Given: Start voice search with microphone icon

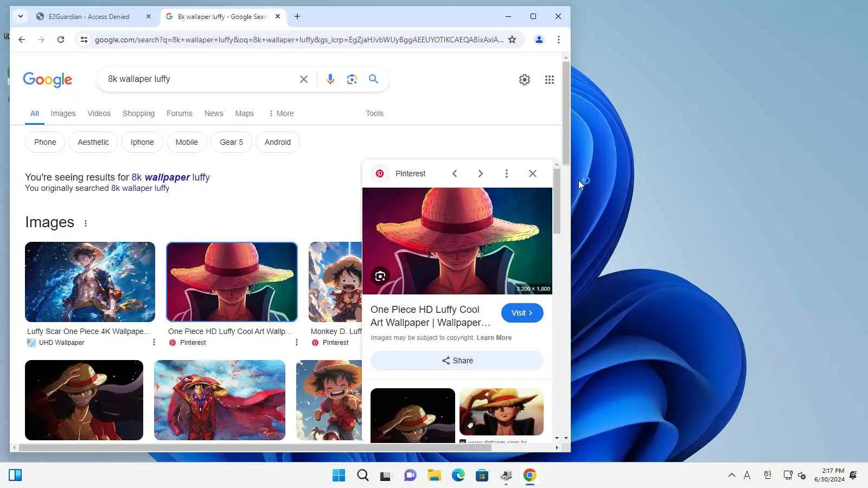Looking at the screenshot, I should [330, 79].
